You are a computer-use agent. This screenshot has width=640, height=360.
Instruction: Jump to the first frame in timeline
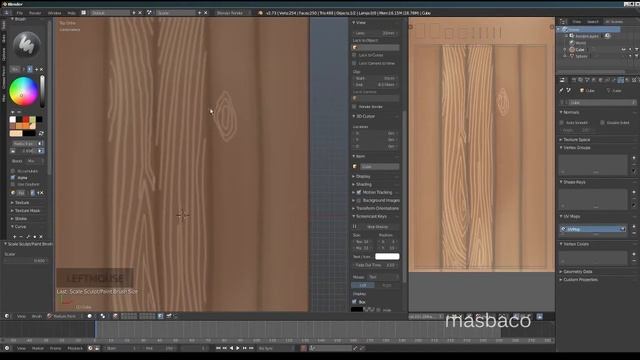(x=218, y=348)
